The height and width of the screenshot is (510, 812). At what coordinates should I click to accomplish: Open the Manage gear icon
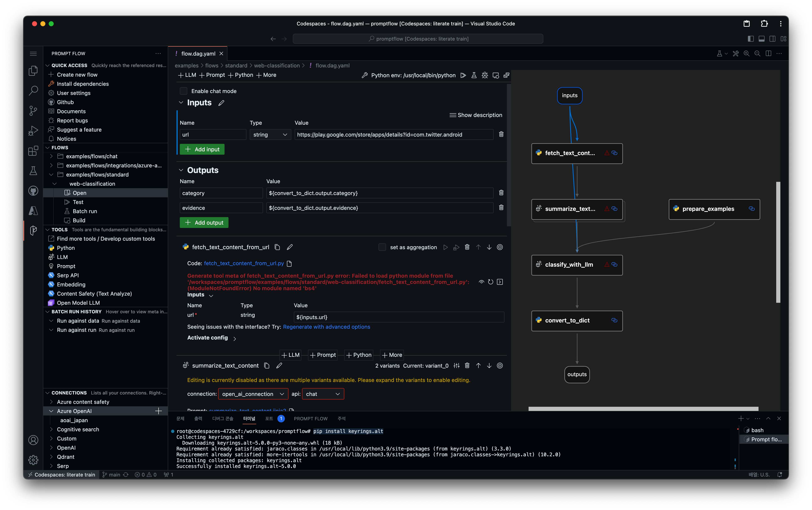[33, 460]
